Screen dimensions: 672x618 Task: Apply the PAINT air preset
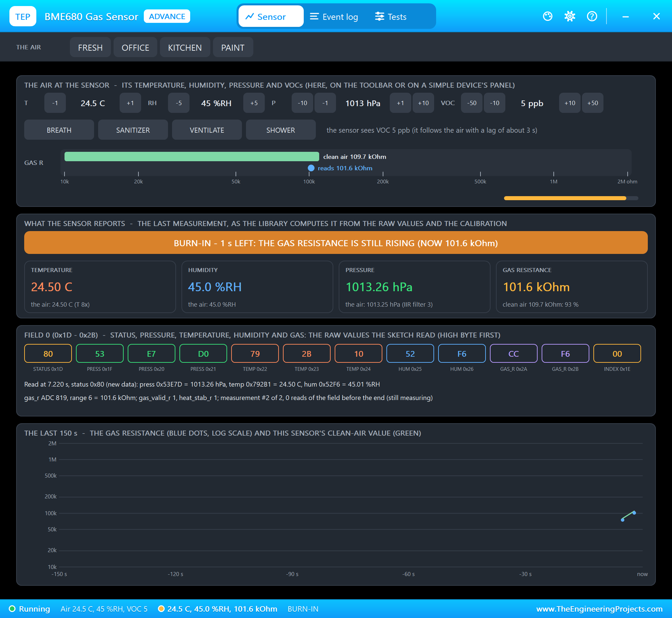(233, 47)
